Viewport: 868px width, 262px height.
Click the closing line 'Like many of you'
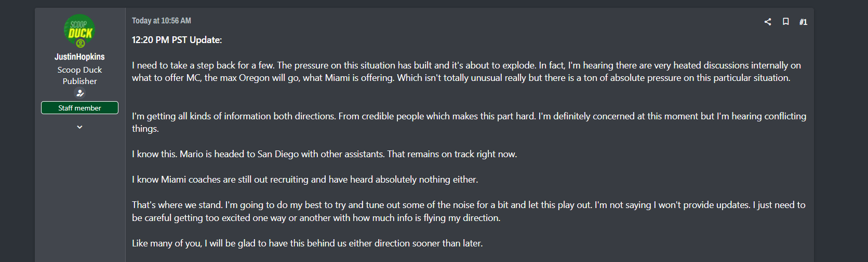[x=307, y=243]
